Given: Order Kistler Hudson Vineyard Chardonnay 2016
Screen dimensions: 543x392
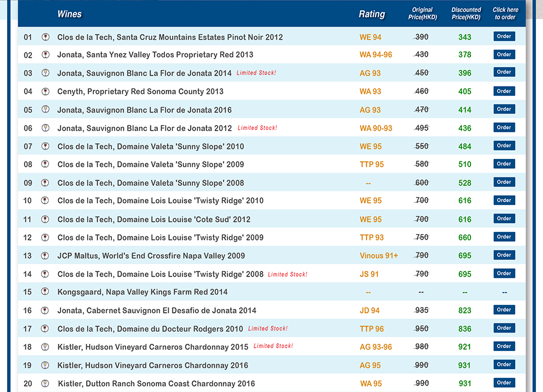Looking at the screenshot, I should point(504,364).
